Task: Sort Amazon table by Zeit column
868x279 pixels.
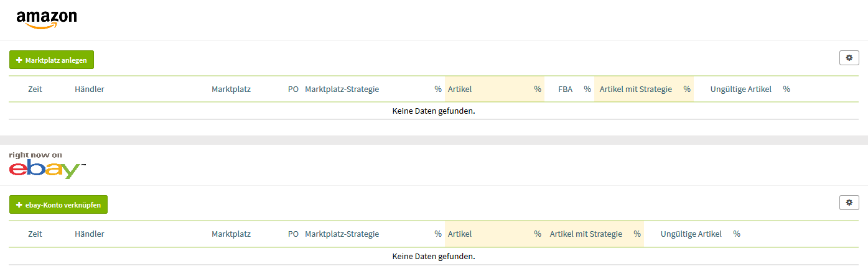Action: point(35,89)
